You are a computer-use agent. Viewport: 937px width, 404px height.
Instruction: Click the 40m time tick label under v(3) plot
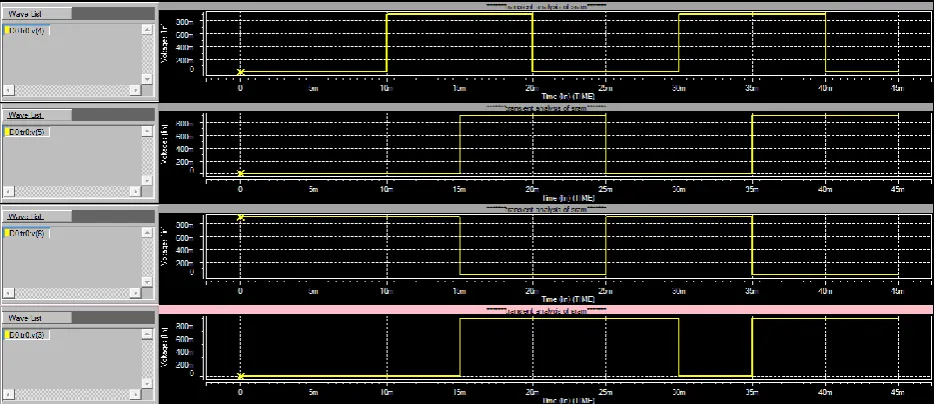[x=825, y=393]
